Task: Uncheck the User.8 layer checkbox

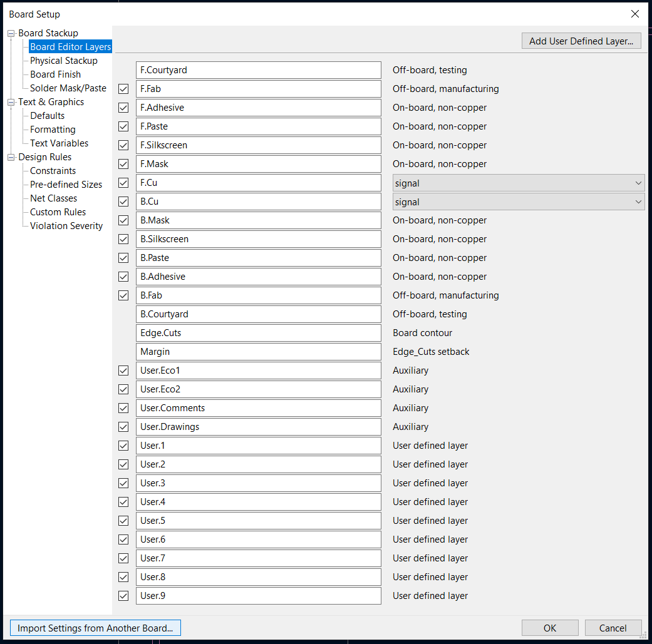Action: tap(123, 577)
